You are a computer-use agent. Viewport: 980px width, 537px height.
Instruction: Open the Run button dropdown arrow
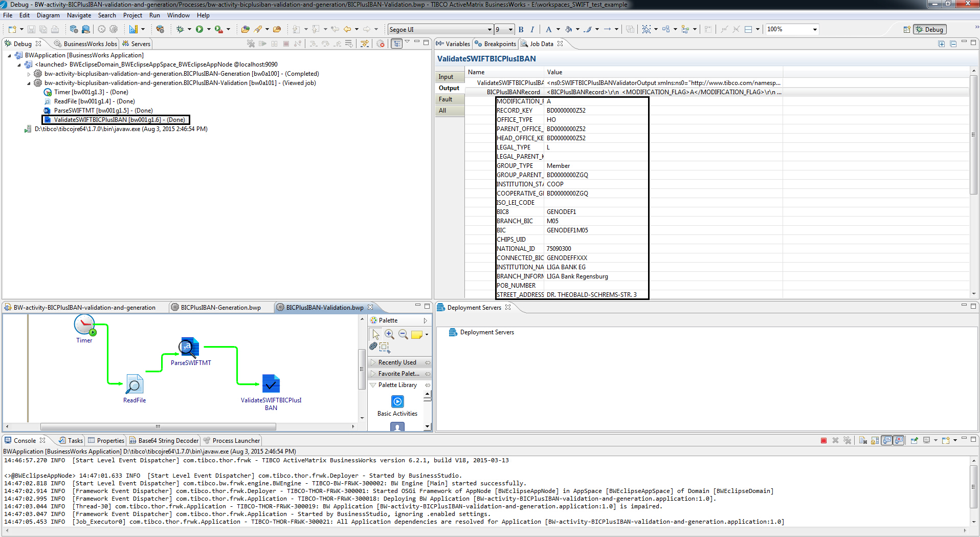209,29
